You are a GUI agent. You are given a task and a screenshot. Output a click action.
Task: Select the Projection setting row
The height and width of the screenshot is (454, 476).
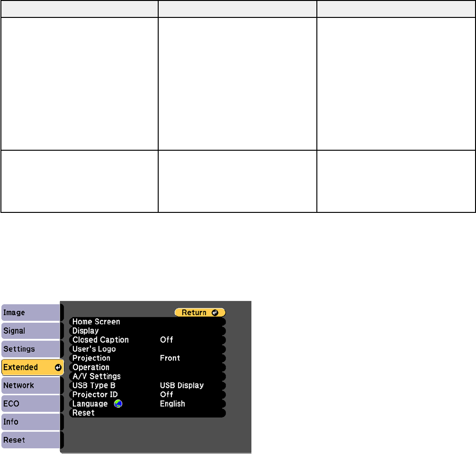(x=147, y=358)
